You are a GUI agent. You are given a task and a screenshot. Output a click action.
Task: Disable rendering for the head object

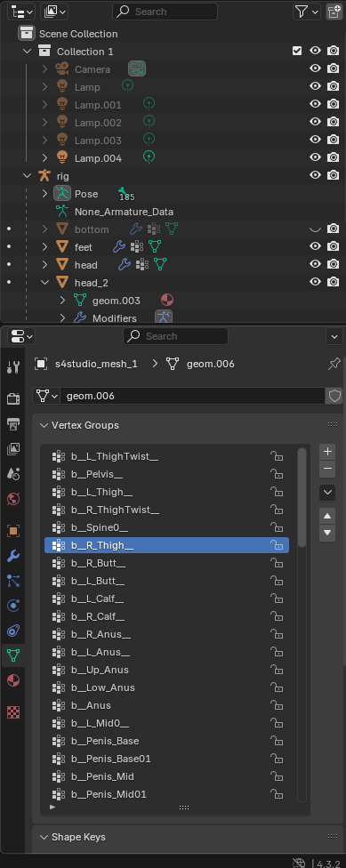click(333, 264)
